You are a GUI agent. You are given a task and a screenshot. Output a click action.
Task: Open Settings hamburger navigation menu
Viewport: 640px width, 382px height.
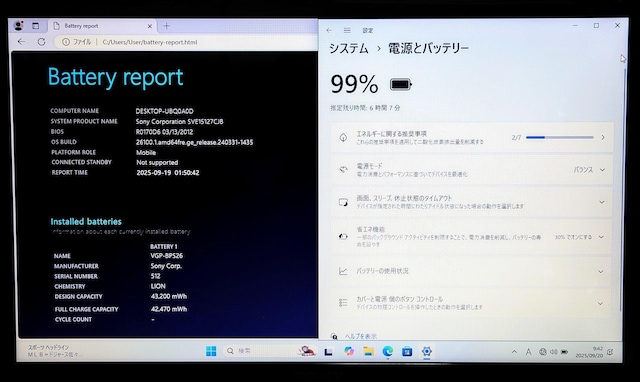(347, 30)
